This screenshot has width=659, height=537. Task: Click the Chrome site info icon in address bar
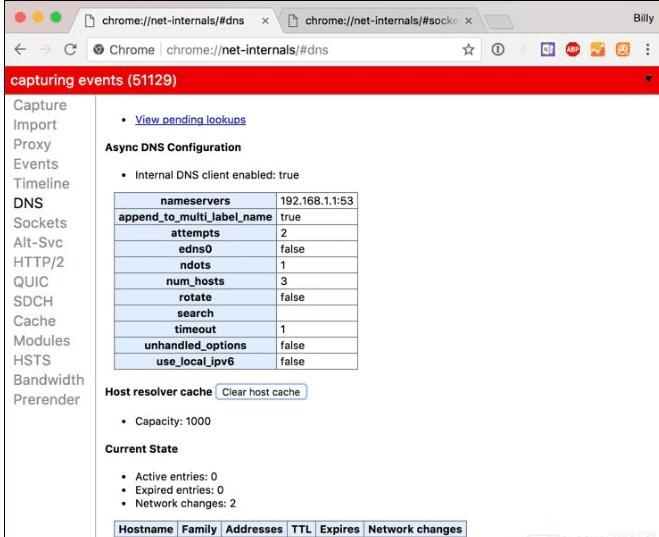[x=99, y=50]
